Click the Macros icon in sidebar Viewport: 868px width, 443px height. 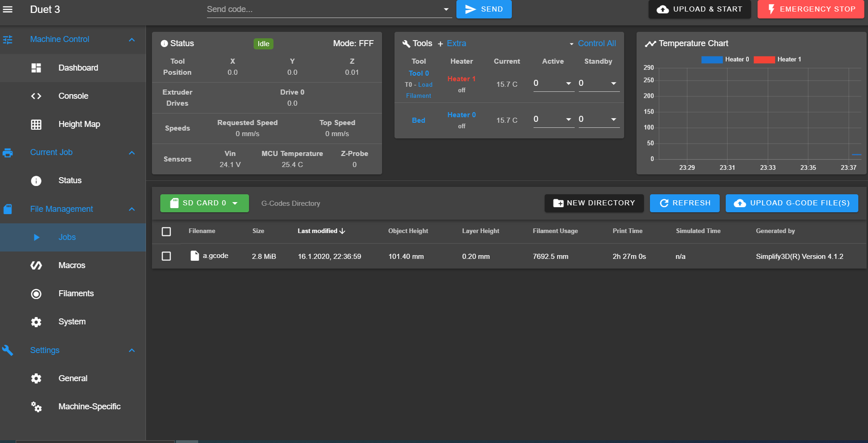[x=36, y=265]
